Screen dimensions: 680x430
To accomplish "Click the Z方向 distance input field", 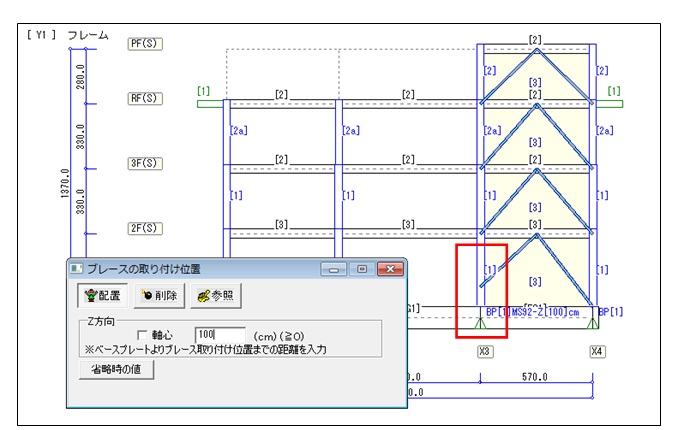I will (220, 335).
